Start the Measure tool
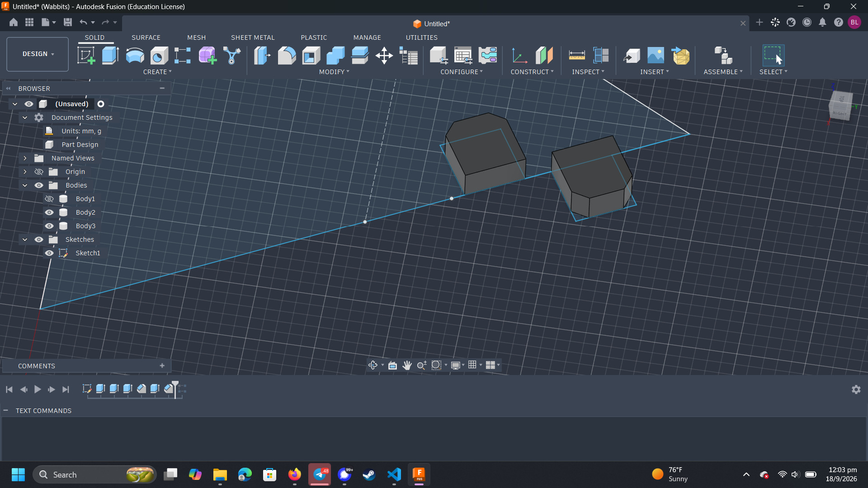The width and height of the screenshot is (868, 488). [577, 56]
